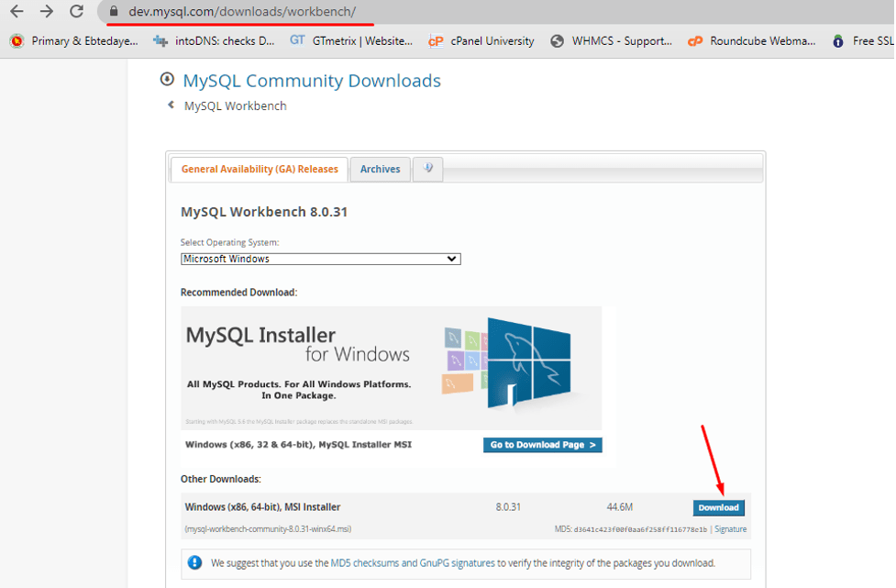896x588 pixels.
Task: Open the GTmetrix bookmark
Action: pyautogui.click(x=351, y=41)
